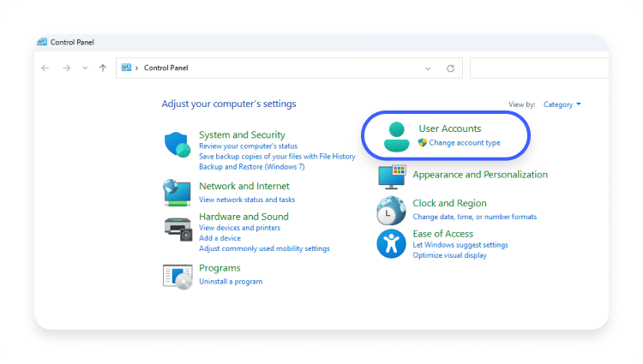Go back with the back arrow
Screen dimensions: 643x364
[x=45, y=68]
